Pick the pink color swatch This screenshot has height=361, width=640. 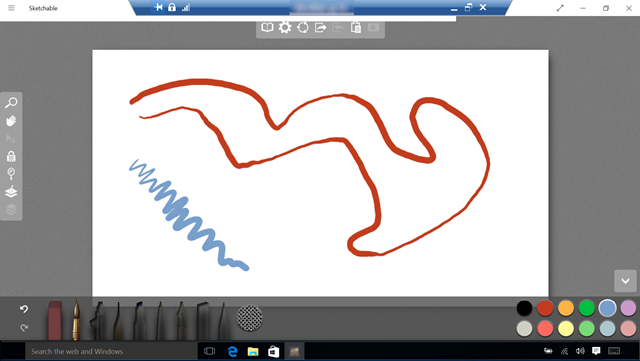coord(628,328)
